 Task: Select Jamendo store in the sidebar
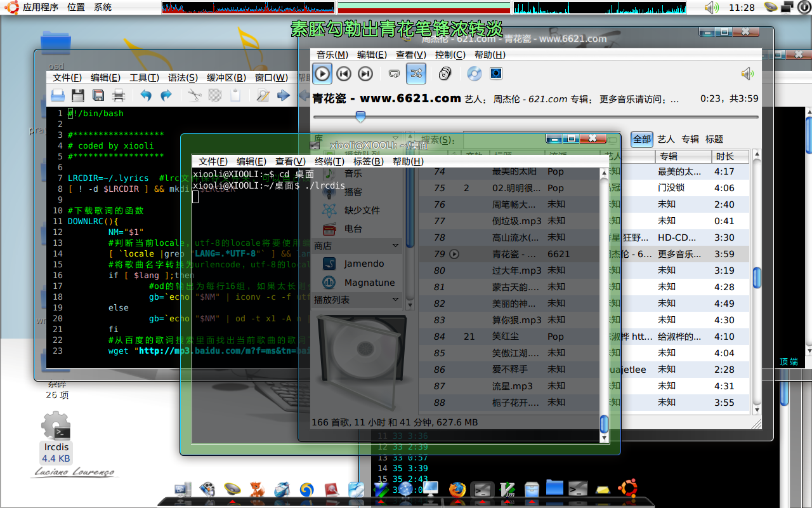click(363, 264)
